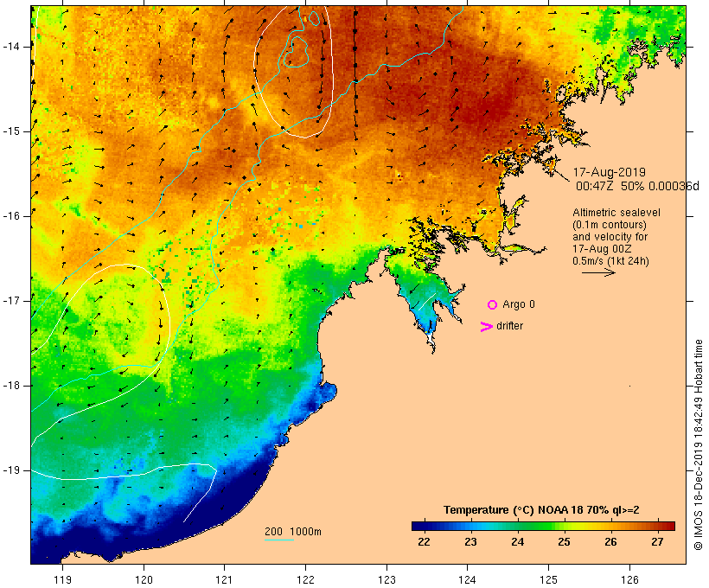Viewport: 709px width, 588px height.
Task: Click the colorbar tick label 22
Action: 424,542
